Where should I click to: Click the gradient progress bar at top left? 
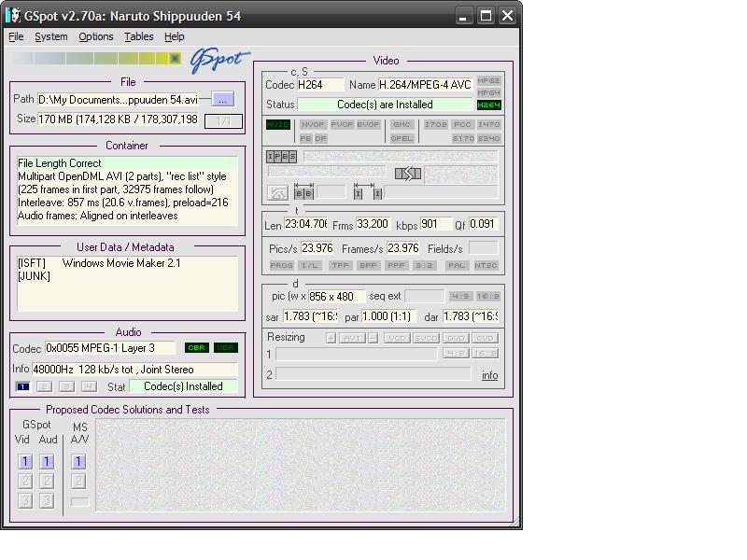point(97,58)
